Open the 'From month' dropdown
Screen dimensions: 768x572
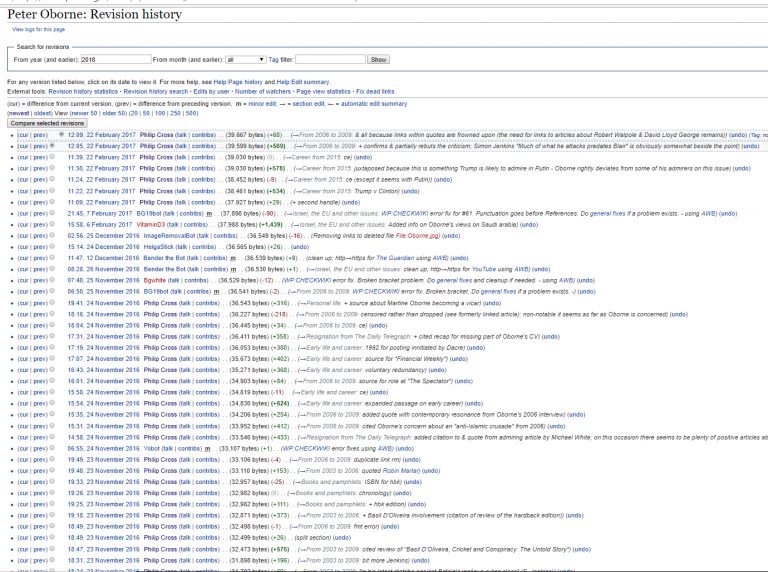(246, 60)
